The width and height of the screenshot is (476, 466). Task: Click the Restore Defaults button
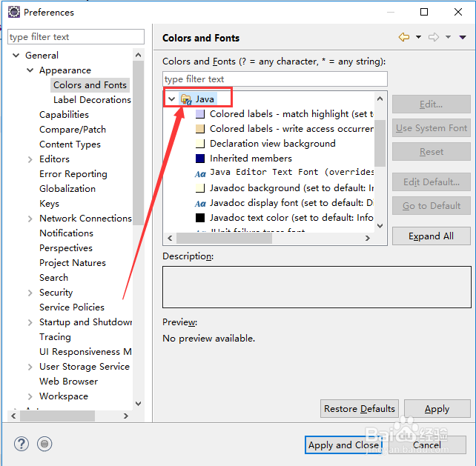[x=360, y=409]
